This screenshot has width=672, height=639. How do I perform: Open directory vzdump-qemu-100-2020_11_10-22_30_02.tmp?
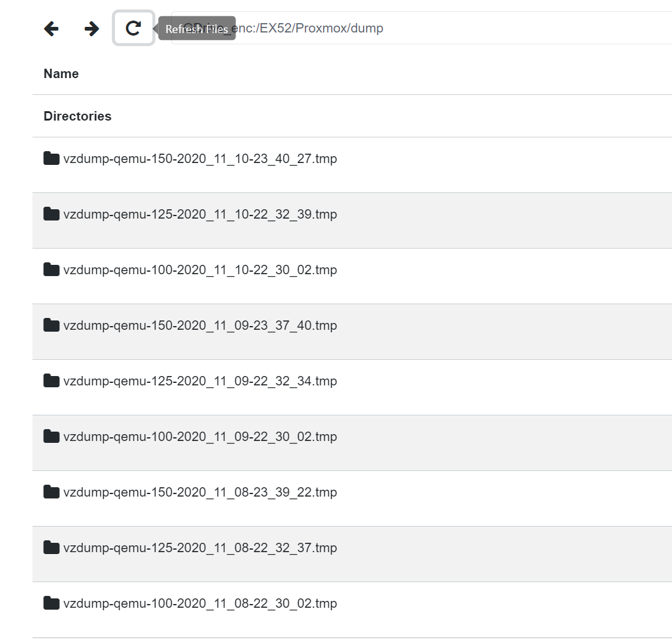[x=200, y=270]
